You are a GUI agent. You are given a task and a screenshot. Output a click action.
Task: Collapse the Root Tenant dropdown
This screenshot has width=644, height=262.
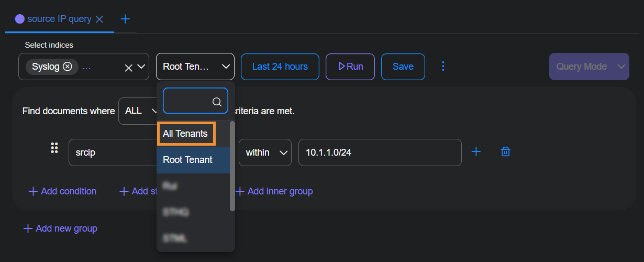pos(226,67)
